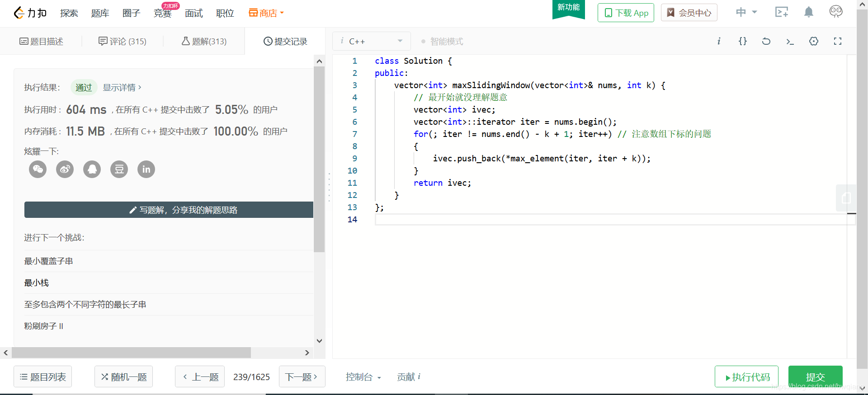Go to previous problem 上一题

[200, 376]
